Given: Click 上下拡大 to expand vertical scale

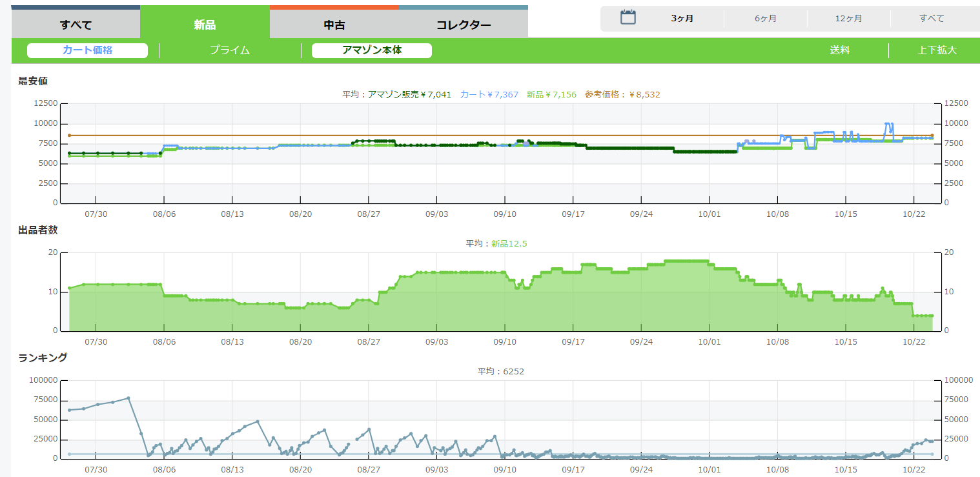Looking at the screenshot, I should pyautogui.click(x=937, y=50).
